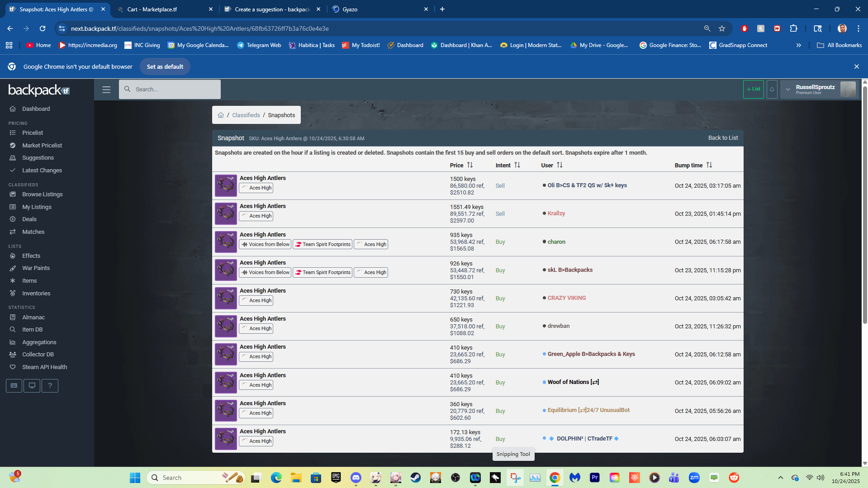Open the keyboard shortcuts icon button
The height and width of the screenshot is (488, 868).
[14, 386]
